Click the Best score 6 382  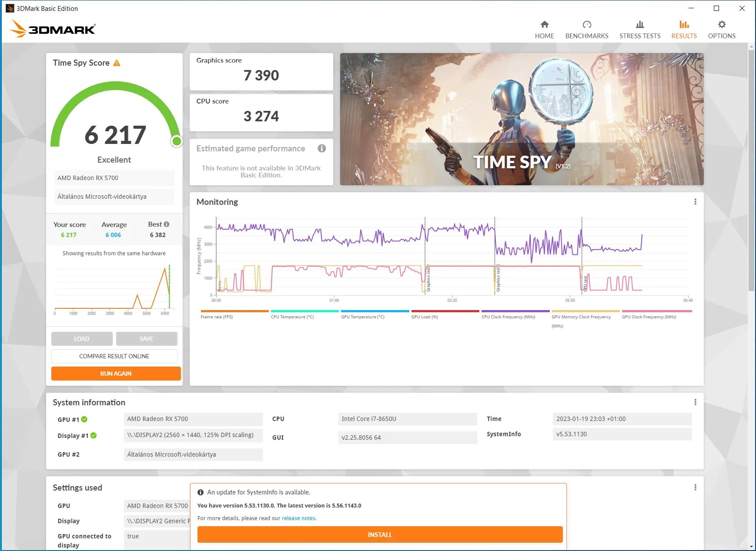[x=157, y=235]
